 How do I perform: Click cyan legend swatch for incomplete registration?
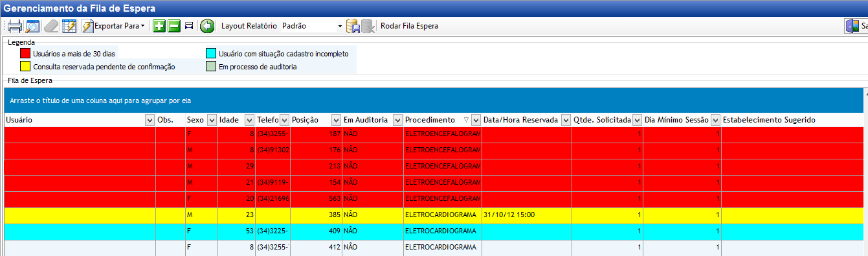point(211,54)
